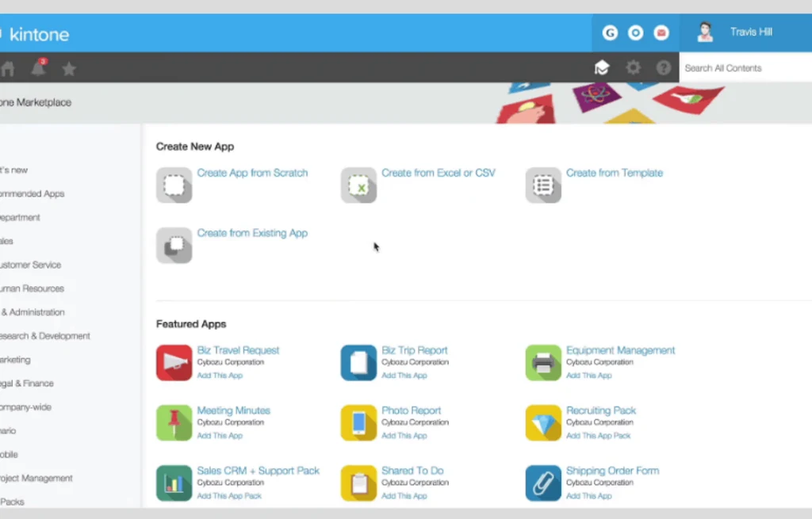Click the Search All Contents field
Viewport: 812px width, 519px height.
(745, 68)
